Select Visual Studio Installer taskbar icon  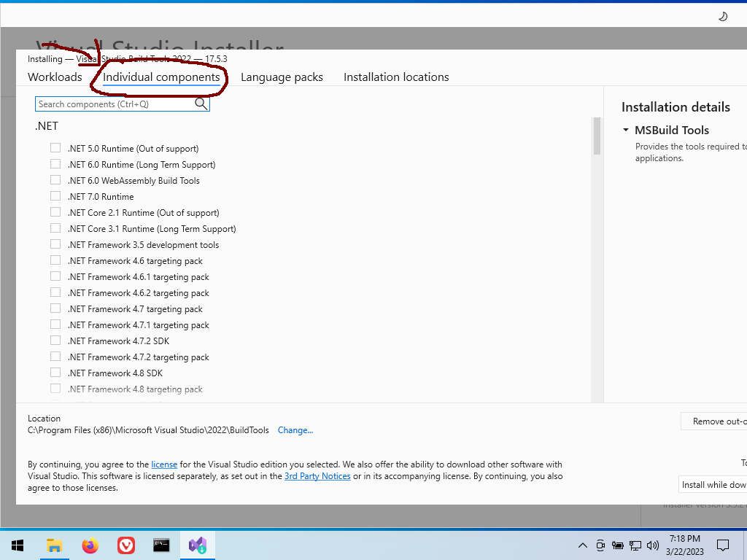(197, 545)
